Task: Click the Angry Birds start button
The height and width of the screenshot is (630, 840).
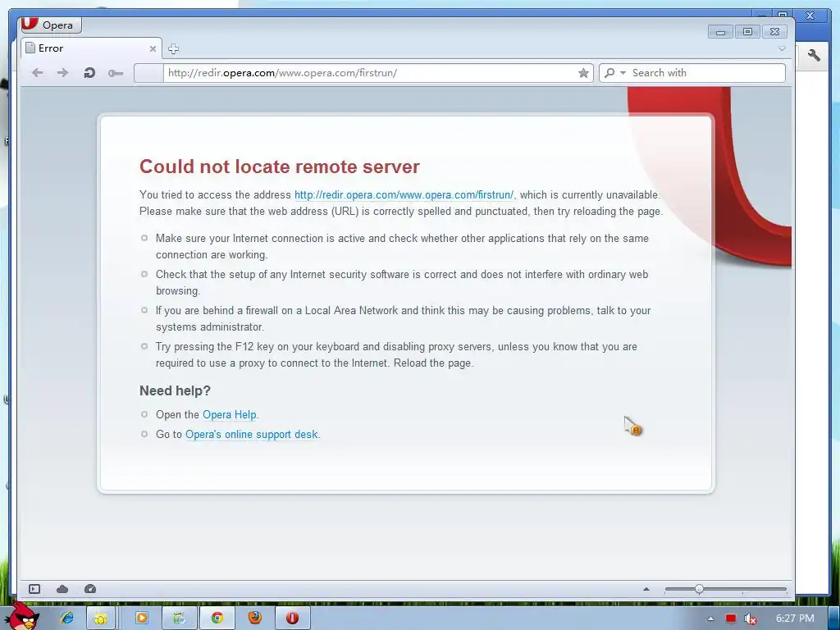Action: tap(23, 616)
